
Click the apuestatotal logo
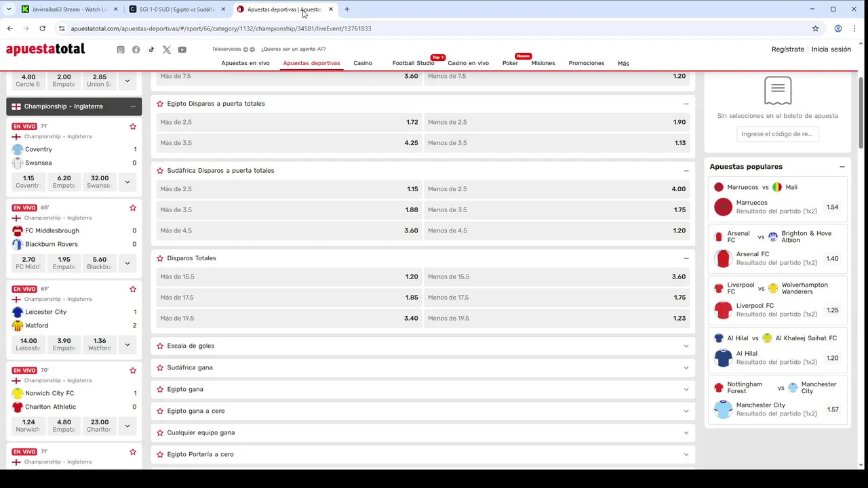45,49
